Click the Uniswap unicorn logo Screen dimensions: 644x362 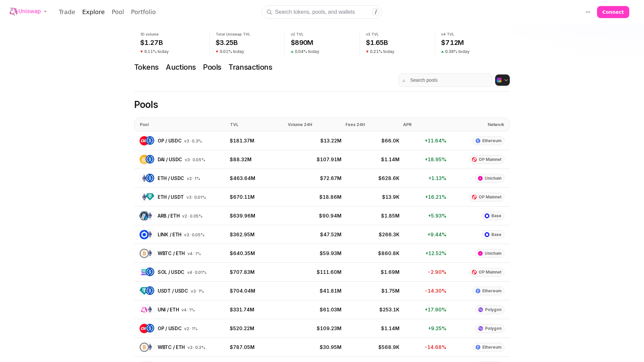[13, 12]
